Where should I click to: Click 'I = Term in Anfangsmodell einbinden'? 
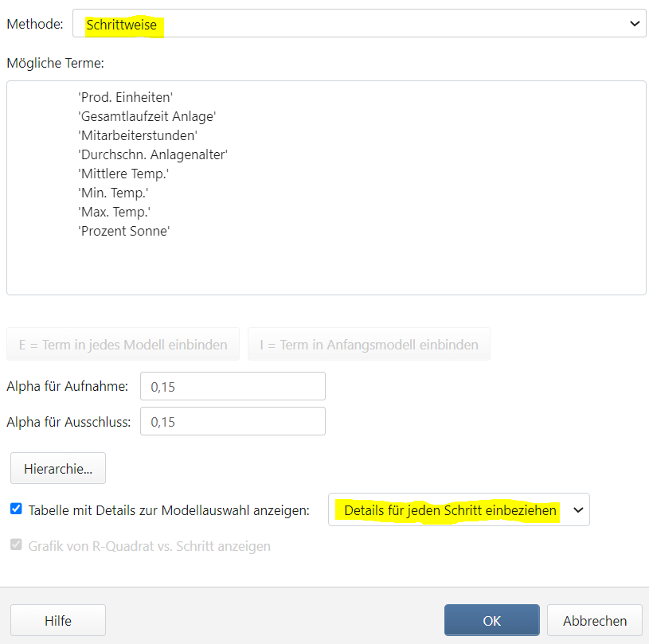pyautogui.click(x=369, y=345)
